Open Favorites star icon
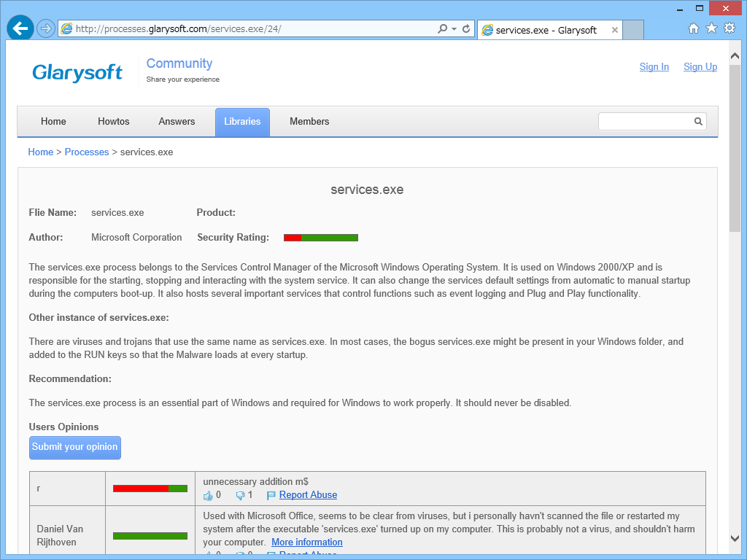The height and width of the screenshot is (560, 747). 711,28
